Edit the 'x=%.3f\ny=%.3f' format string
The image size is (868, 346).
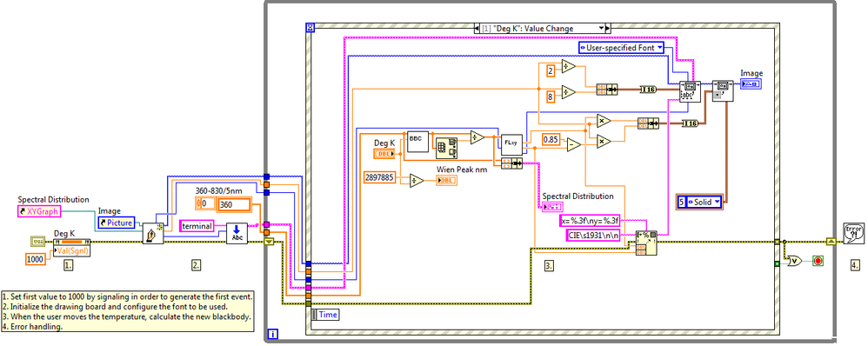[x=589, y=221]
